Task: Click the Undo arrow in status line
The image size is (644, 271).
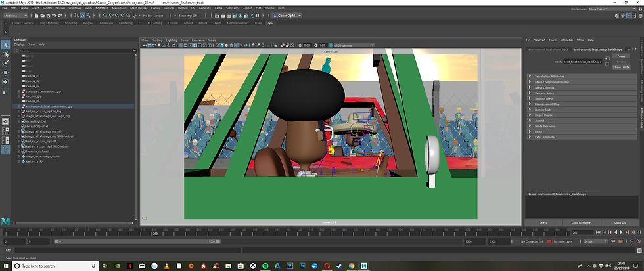Action: click(x=55, y=15)
